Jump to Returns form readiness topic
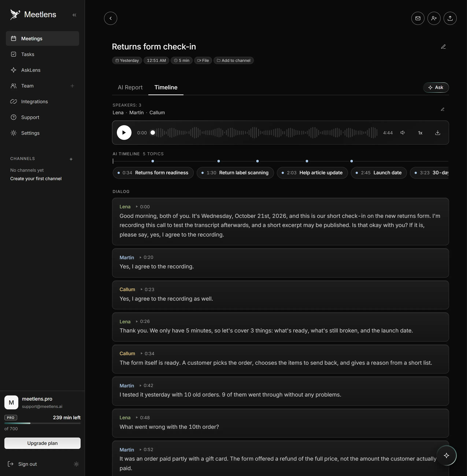467x476 pixels. tap(153, 173)
